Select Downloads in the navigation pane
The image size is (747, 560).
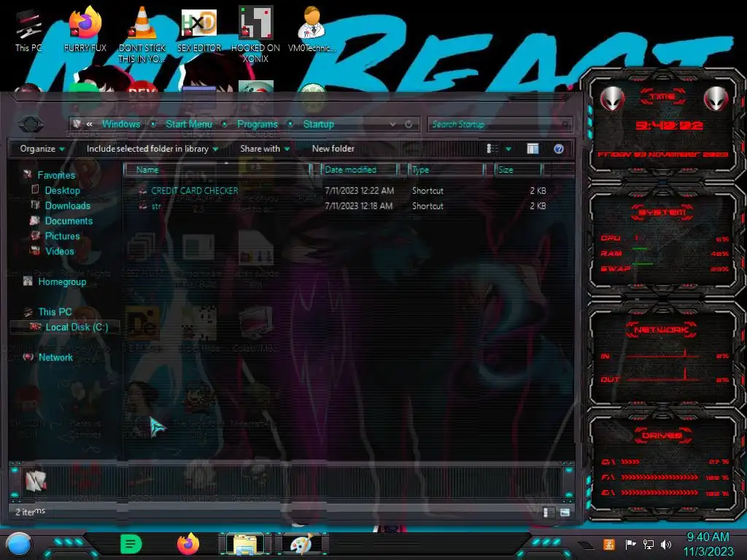pos(68,206)
